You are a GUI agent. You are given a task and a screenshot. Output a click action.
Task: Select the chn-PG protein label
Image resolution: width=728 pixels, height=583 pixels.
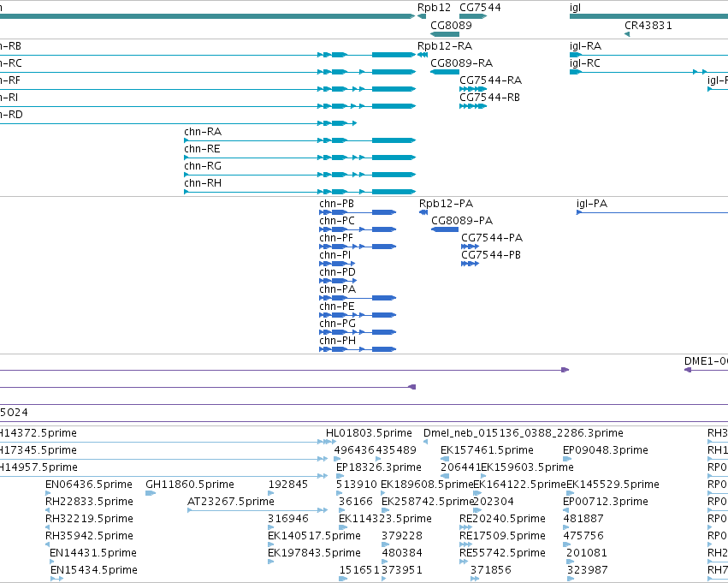coord(338,324)
